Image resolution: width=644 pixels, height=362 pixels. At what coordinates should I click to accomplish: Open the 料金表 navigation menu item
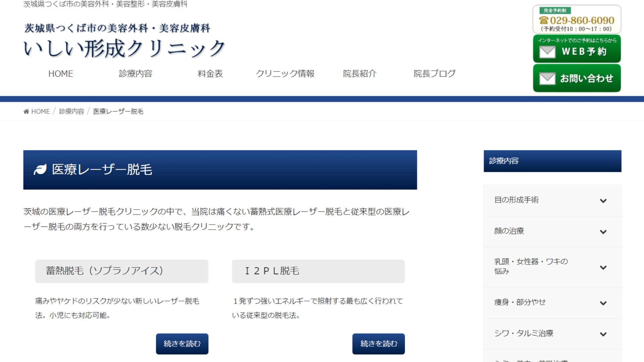210,74
